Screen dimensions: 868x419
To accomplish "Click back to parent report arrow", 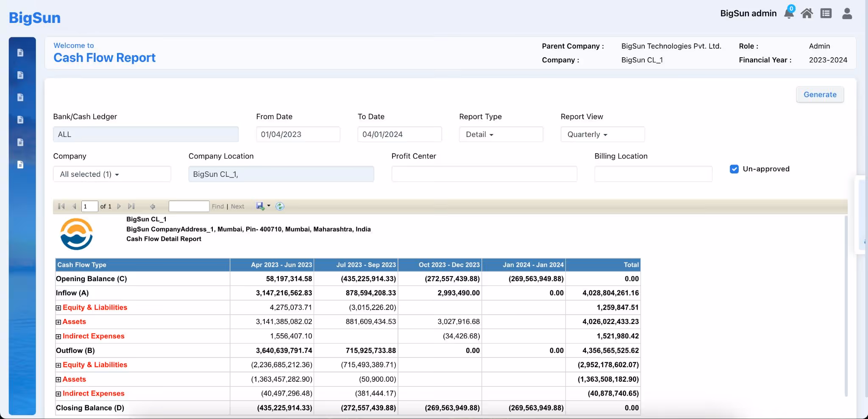I will point(153,207).
